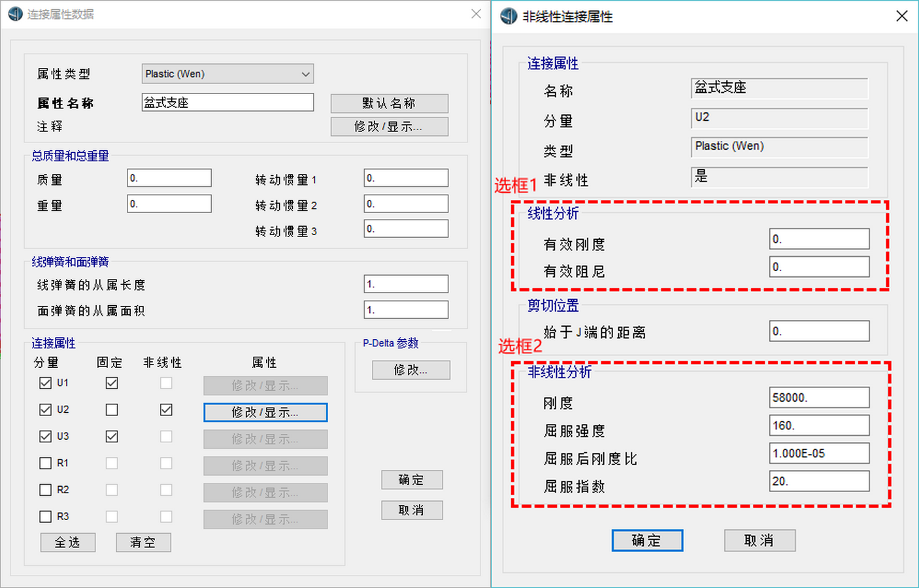This screenshot has height=588, width=919.
Task: Uncheck the U1 分量 checkbox
Action: point(45,383)
